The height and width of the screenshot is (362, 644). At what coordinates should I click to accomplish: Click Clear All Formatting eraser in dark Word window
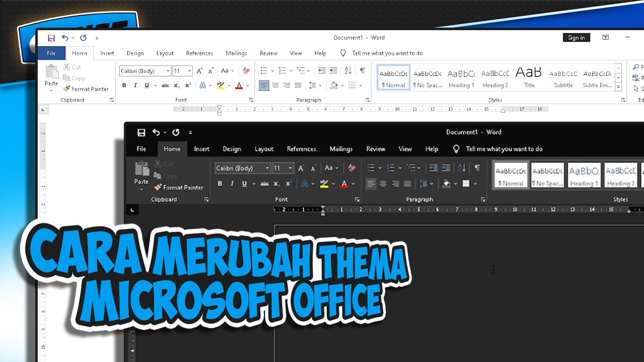tap(352, 168)
